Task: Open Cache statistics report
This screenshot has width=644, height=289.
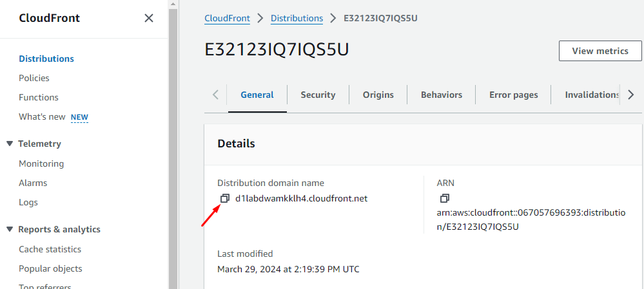Action: [x=50, y=249]
